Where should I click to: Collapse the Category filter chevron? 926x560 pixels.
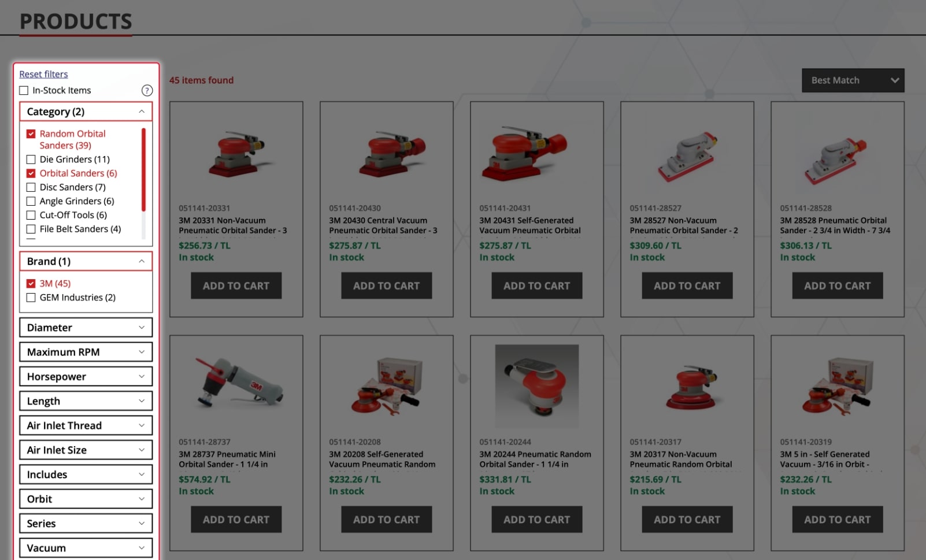[142, 112]
